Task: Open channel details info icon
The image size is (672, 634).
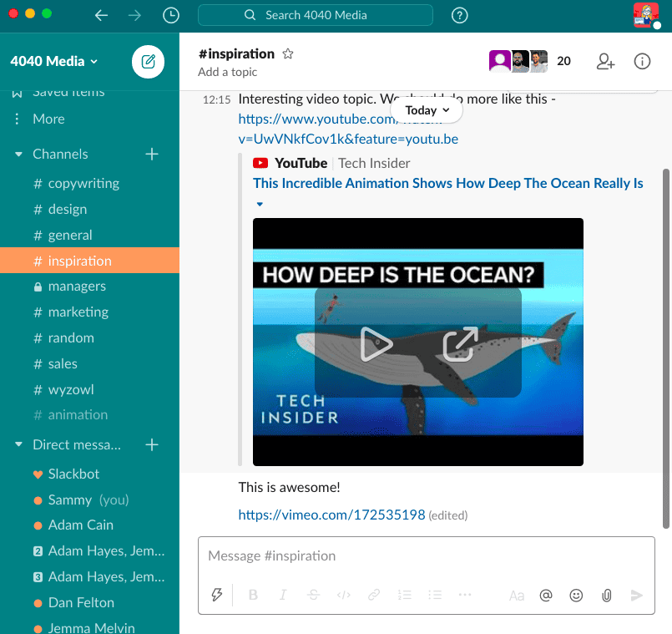Action: tap(642, 61)
